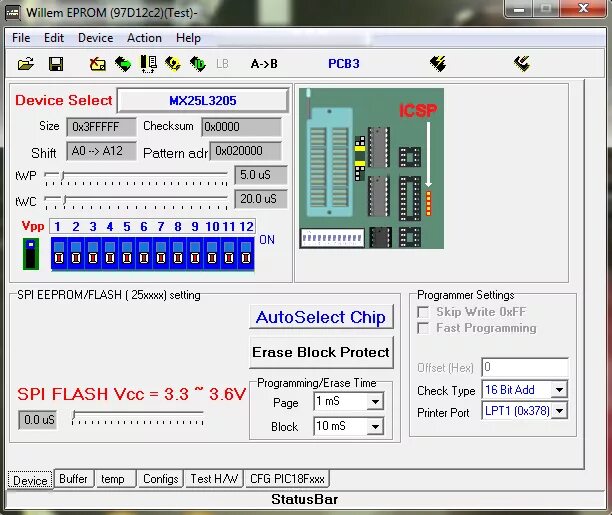612x515 pixels.
Task: Open the Edit menu
Action: coord(53,38)
